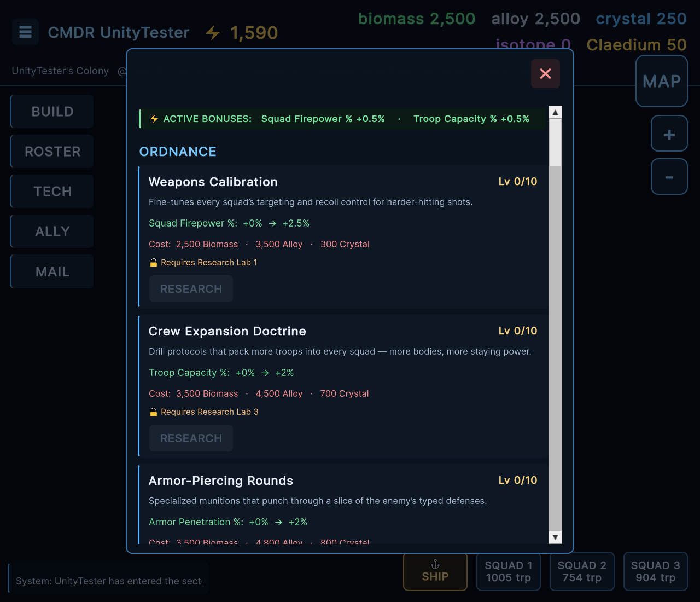Open the MAP view

click(x=662, y=81)
